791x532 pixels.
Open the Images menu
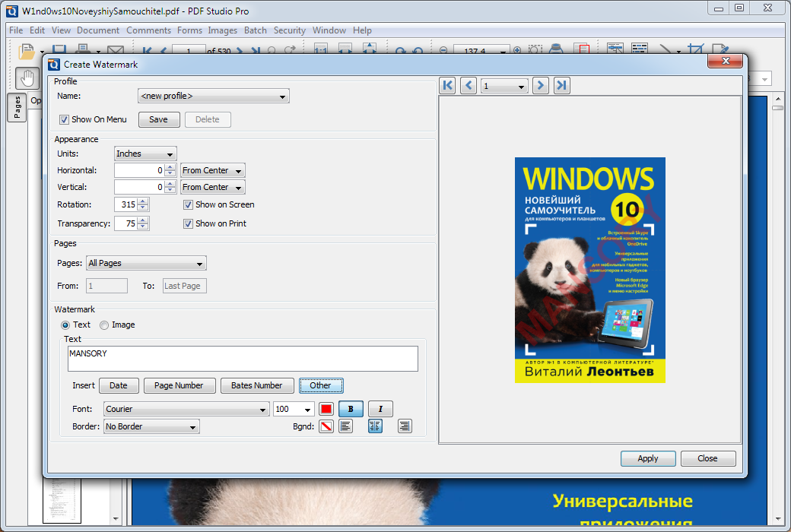[222, 30]
